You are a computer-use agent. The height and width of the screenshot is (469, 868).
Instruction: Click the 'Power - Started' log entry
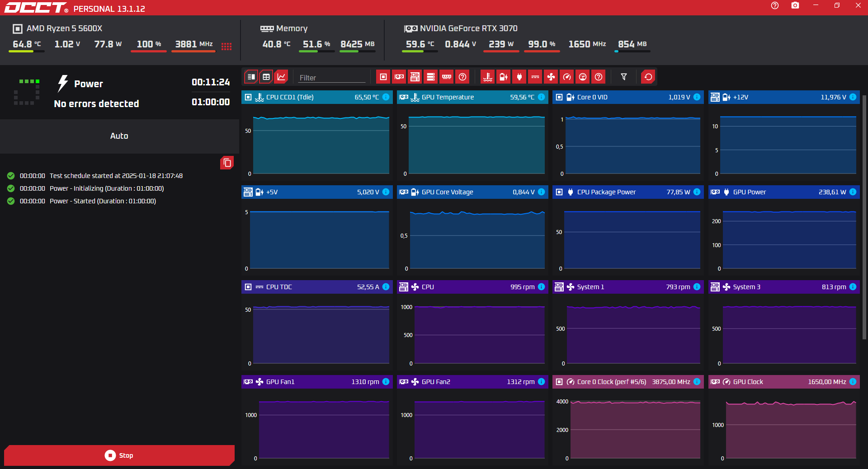pos(81,201)
